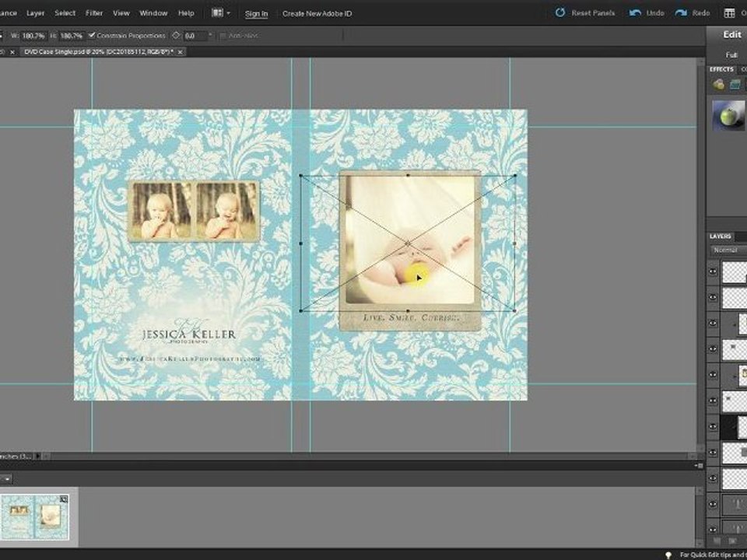Toggle visibility of the sixth layer
Viewport: 747px width, 560px height.
click(x=713, y=401)
